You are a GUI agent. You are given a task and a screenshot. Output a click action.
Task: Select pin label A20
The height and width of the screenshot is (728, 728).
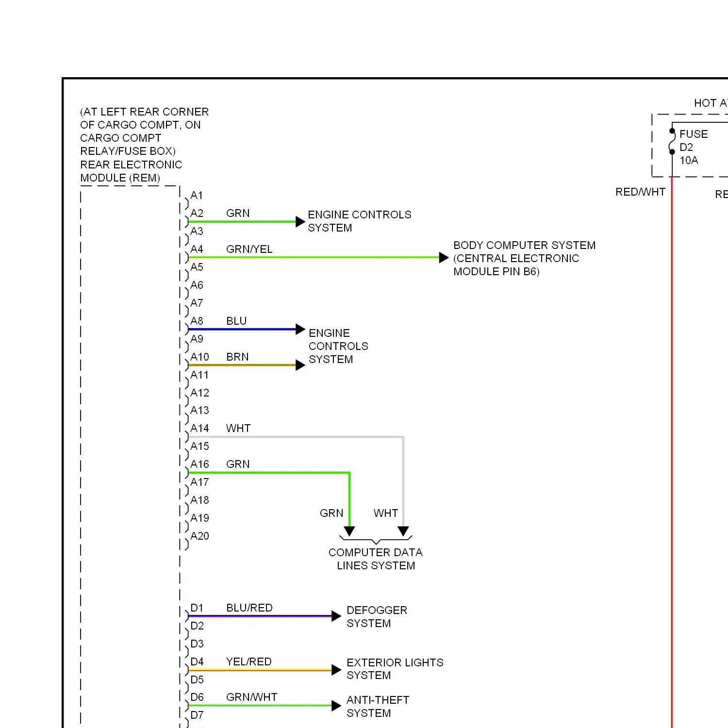coord(199,536)
